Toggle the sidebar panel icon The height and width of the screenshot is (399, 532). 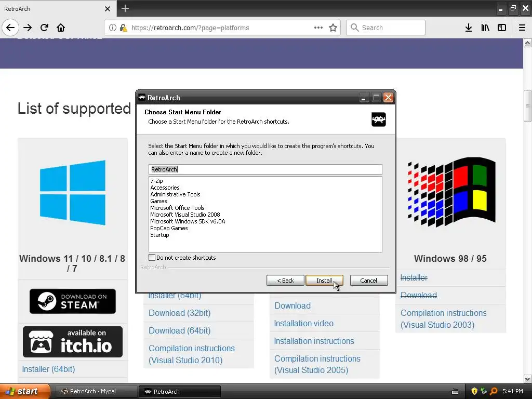[x=502, y=28]
